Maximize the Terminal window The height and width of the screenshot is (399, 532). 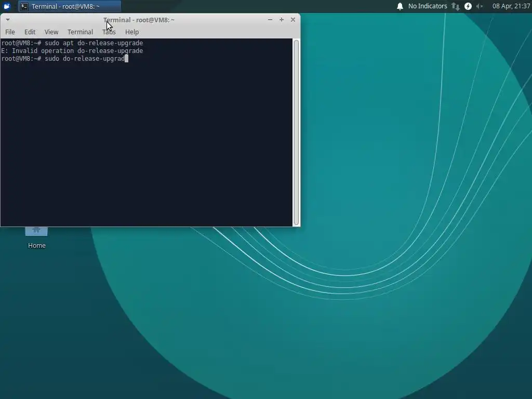click(x=281, y=20)
